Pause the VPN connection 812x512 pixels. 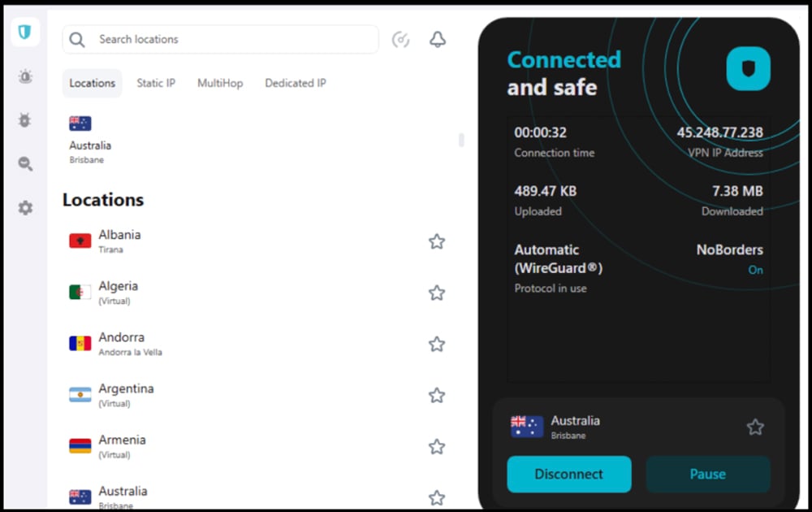707,474
